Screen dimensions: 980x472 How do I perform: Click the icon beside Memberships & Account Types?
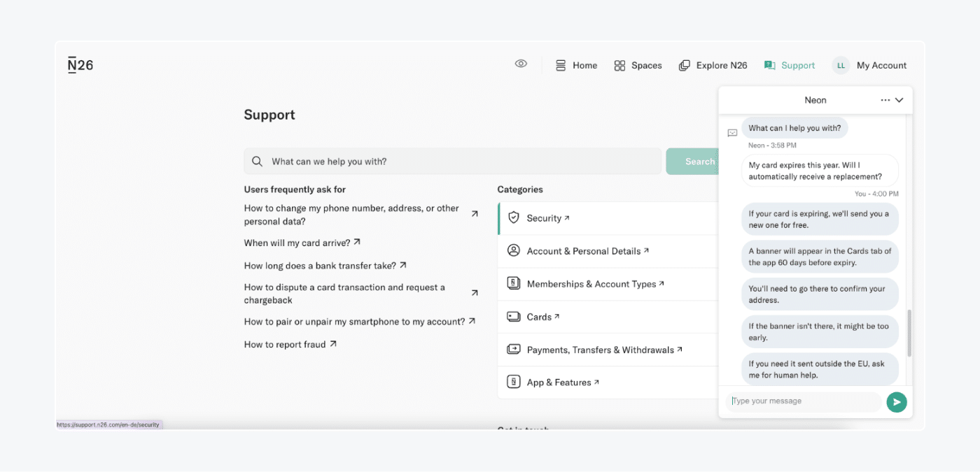(x=514, y=283)
